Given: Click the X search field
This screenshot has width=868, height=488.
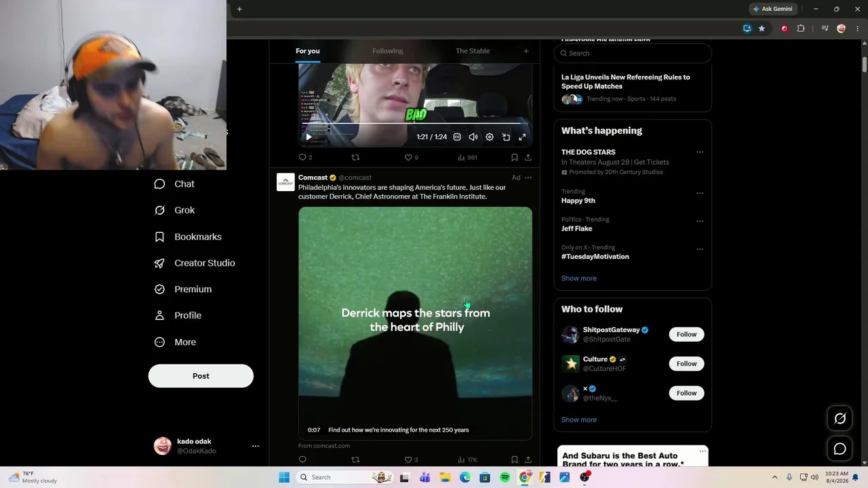Looking at the screenshot, I should pos(633,53).
